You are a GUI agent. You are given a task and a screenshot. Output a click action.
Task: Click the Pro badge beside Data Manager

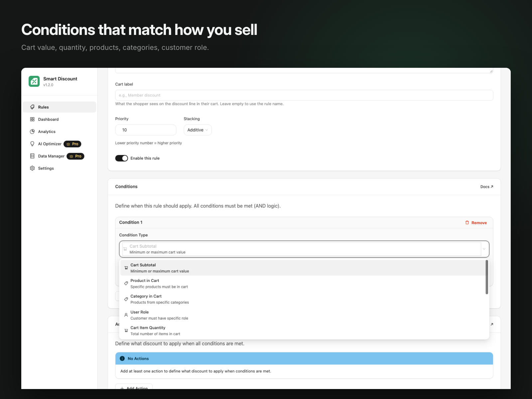(x=75, y=156)
